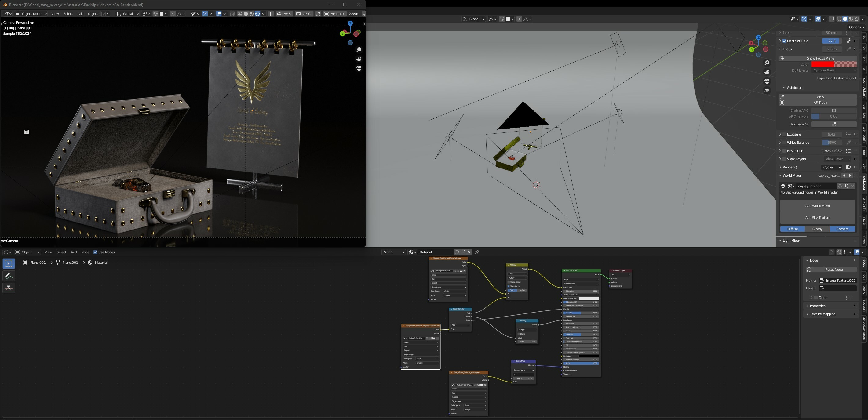
Task: Expand the Texture Mapping panel
Action: pyautogui.click(x=822, y=314)
